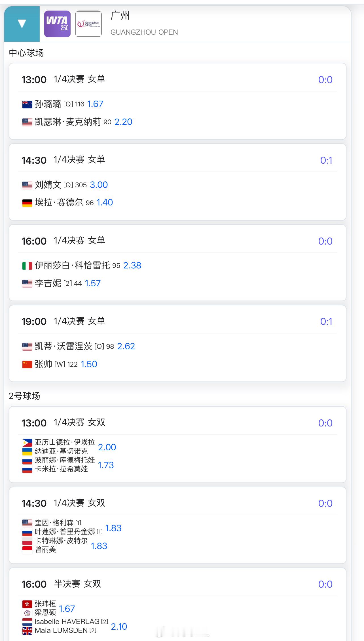Select odds 2.62 for 凯蒂·沃雷涅茨

click(x=126, y=346)
